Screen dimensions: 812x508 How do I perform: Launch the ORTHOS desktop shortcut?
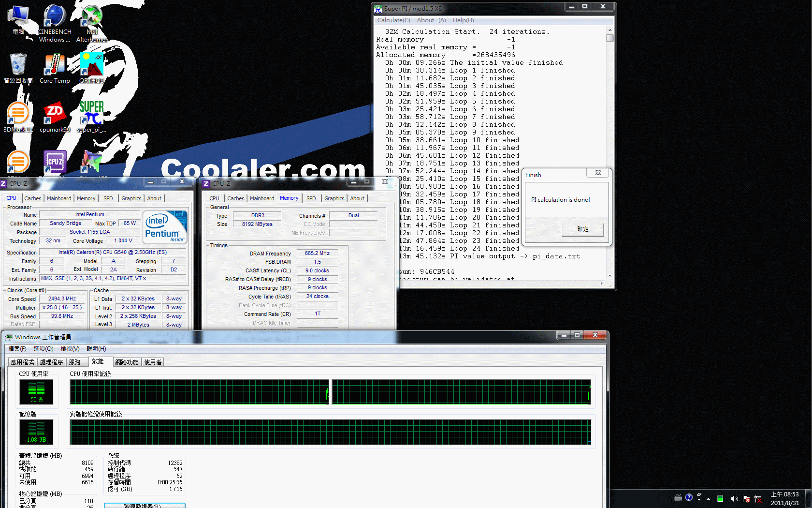point(91,68)
